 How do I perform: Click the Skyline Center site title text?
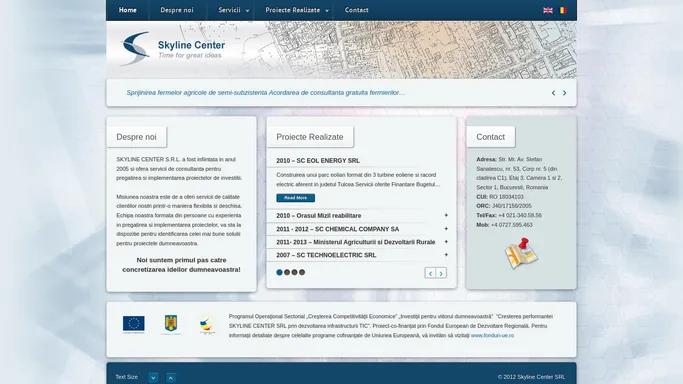tap(191, 45)
